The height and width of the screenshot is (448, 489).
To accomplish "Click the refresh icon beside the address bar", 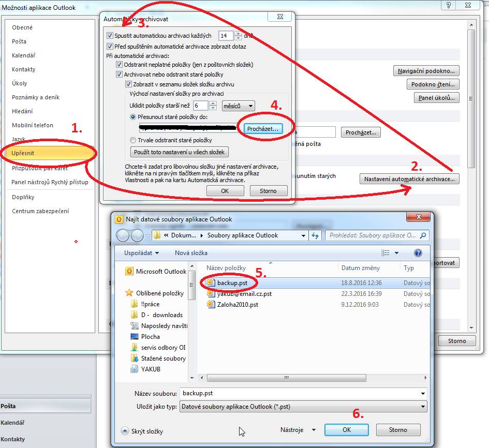I will (x=315, y=236).
